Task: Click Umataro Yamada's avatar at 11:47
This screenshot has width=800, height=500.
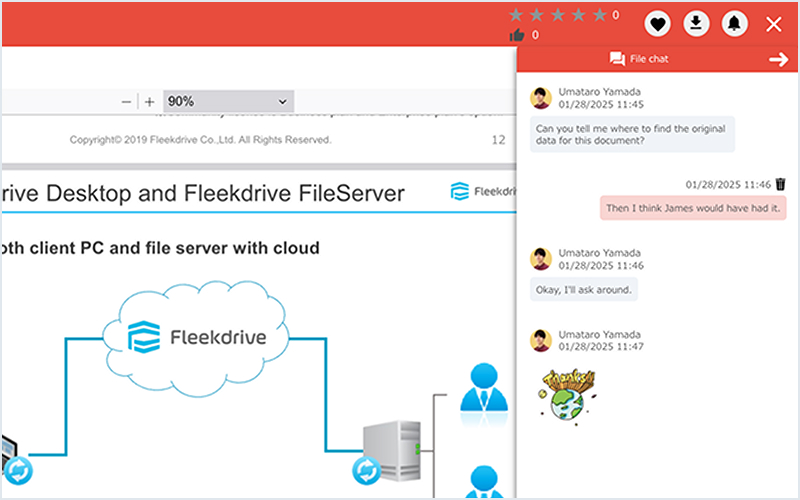Action: [541, 340]
